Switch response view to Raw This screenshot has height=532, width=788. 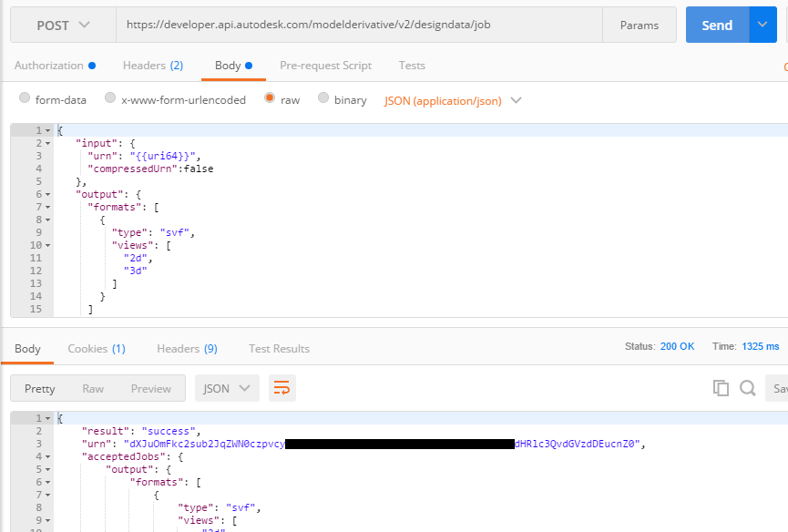tap(93, 387)
